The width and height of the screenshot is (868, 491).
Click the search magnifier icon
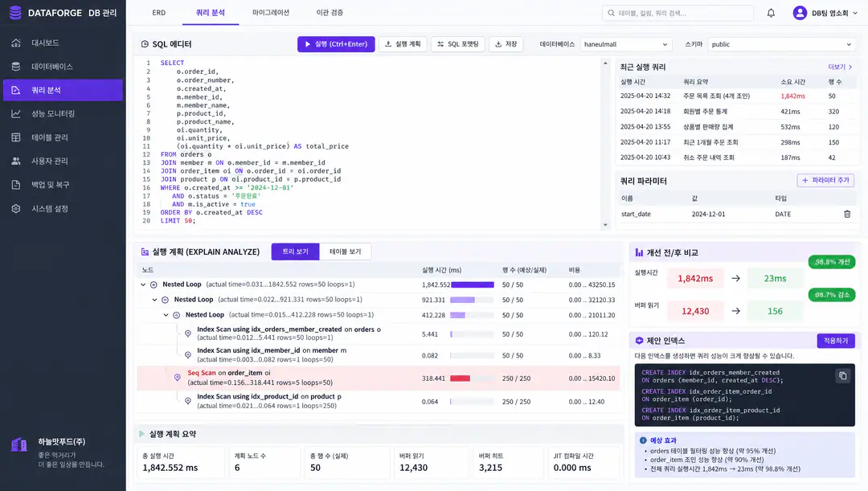pos(611,13)
